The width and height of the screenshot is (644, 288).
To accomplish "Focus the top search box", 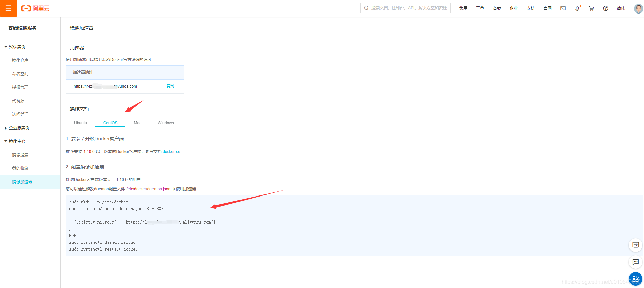I will [x=405, y=8].
